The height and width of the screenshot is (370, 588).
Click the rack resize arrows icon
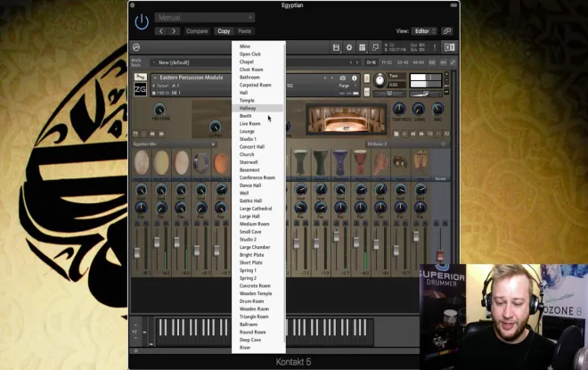click(x=453, y=62)
